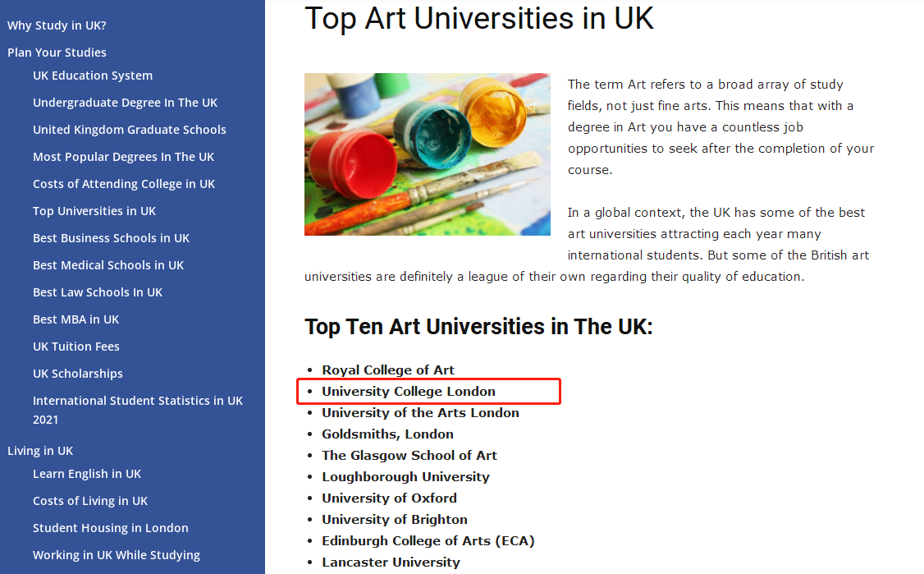
Task: Click Royal College of Art entry
Action: click(x=388, y=370)
